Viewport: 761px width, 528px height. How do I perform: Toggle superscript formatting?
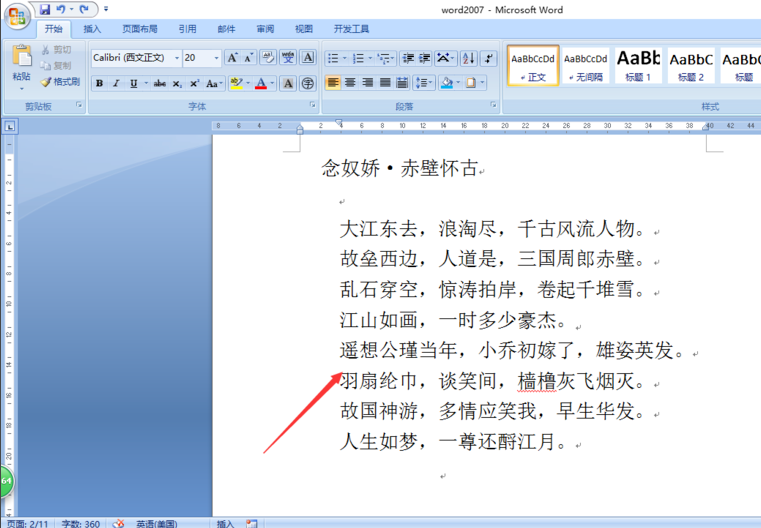pos(194,83)
